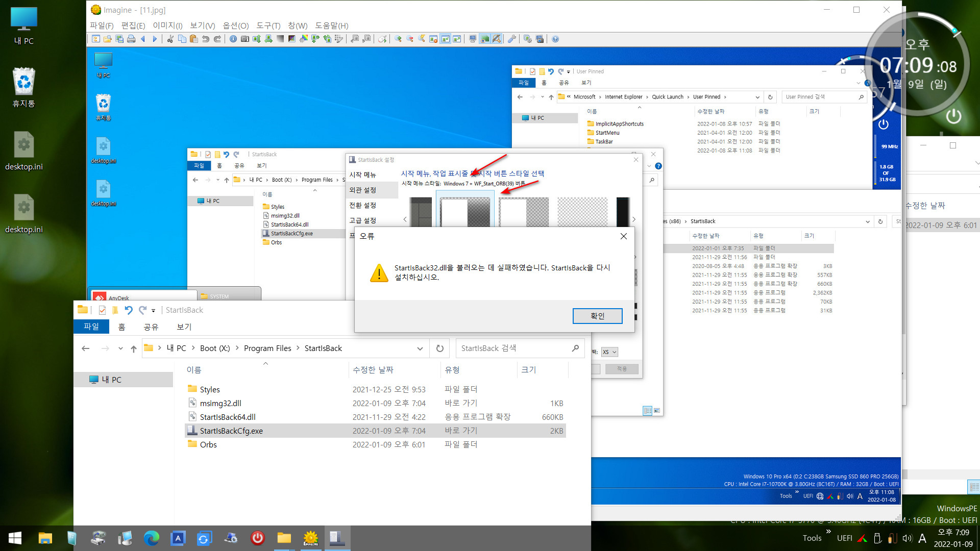Open Imagine options with the wrench icon
This screenshot has height=551, width=980.
(512, 39)
